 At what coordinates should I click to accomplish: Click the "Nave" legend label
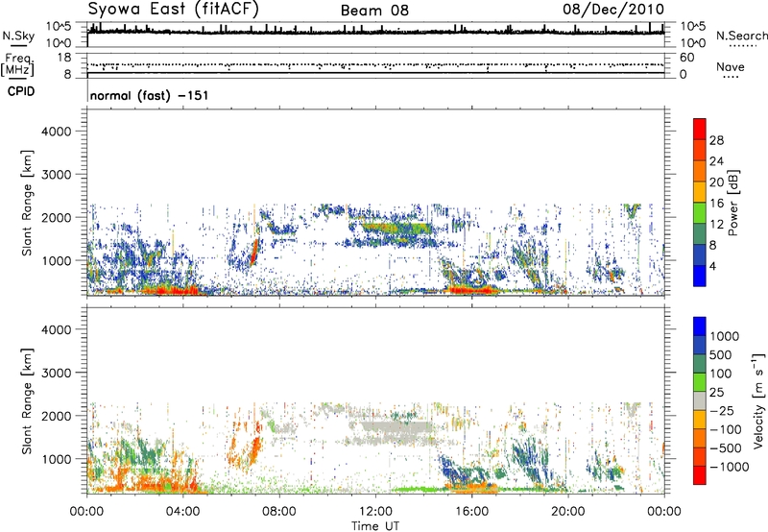click(x=731, y=67)
